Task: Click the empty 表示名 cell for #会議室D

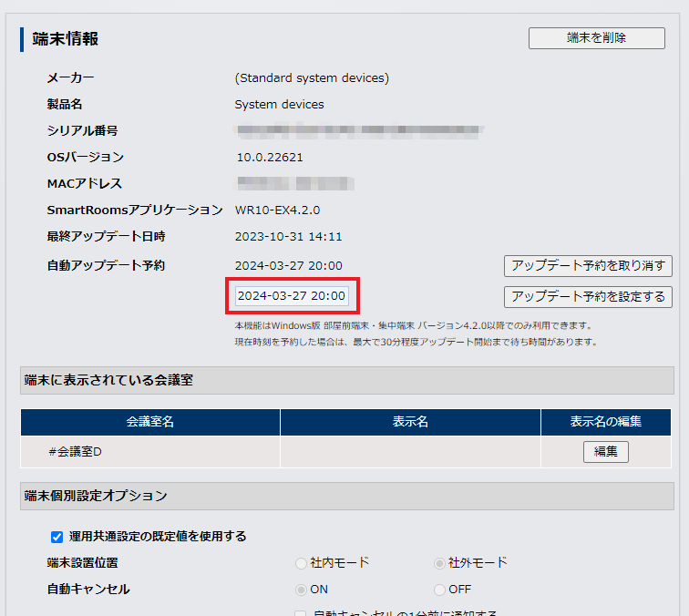Action: pos(410,451)
